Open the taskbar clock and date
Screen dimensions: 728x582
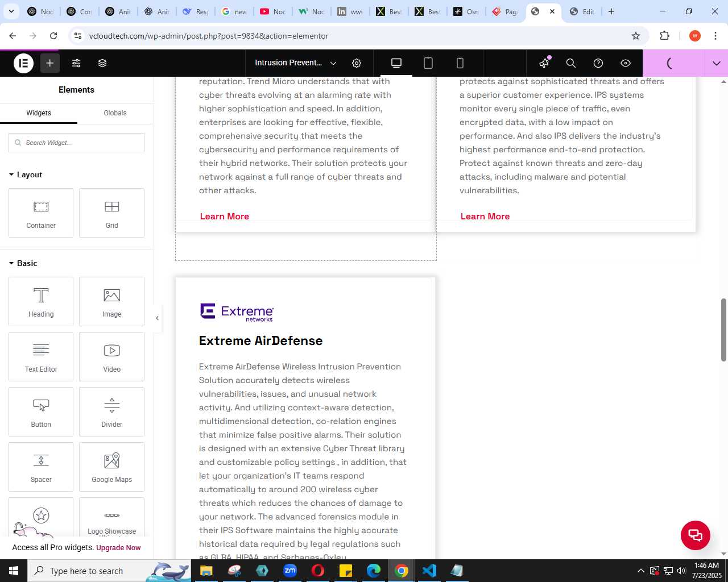(707, 571)
